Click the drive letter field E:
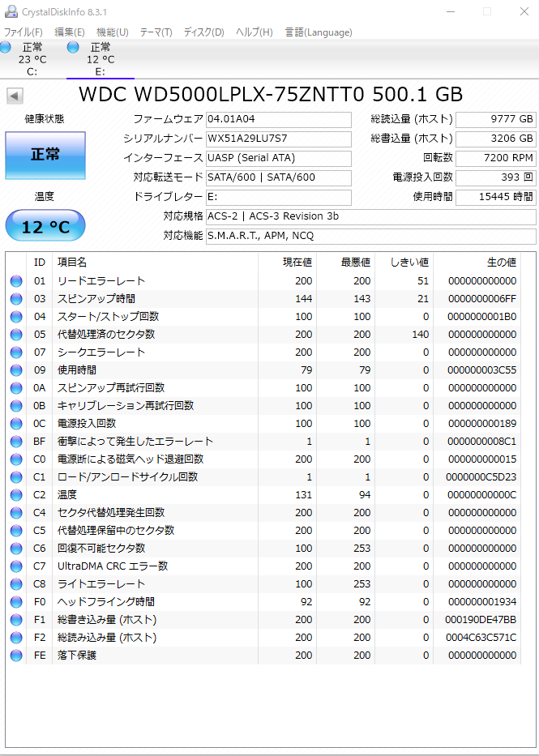The image size is (539, 756). (x=279, y=197)
